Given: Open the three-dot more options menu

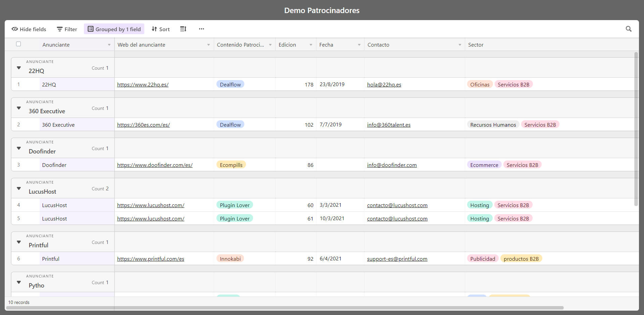Looking at the screenshot, I should [x=201, y=29].
